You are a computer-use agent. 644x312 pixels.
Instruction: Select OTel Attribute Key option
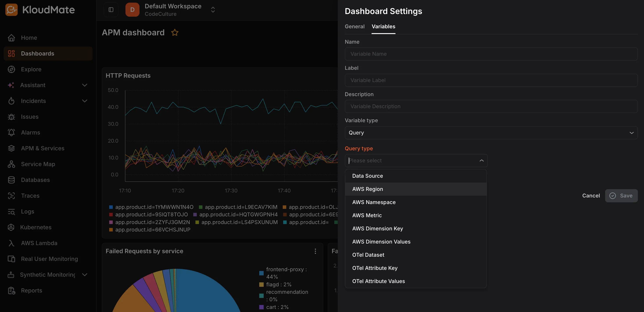tap(416, 268)
